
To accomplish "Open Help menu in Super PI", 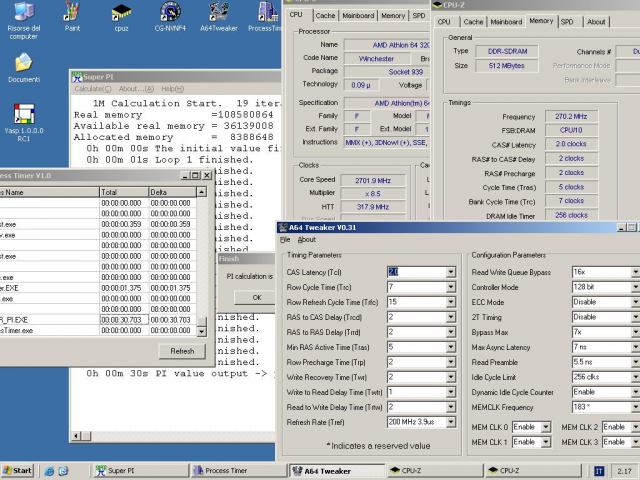I will [x=172, y=89].
